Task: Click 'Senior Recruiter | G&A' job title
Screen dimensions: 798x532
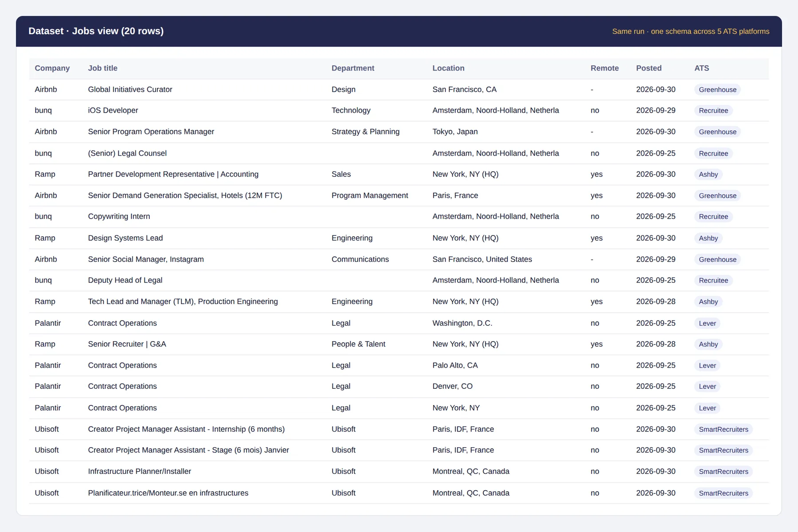Action: (x=127, y=344)
